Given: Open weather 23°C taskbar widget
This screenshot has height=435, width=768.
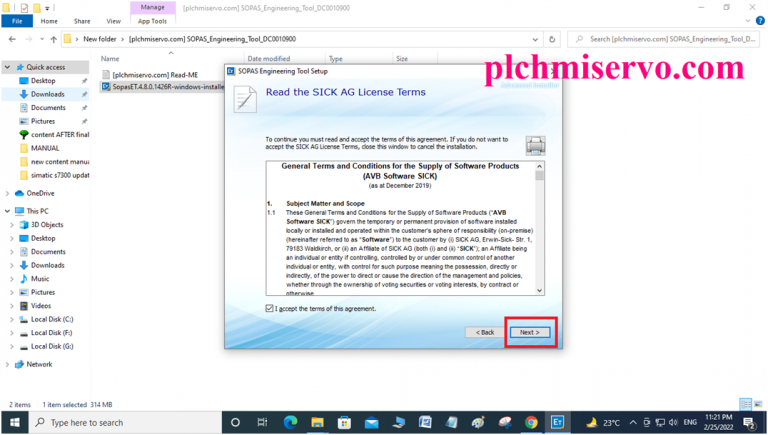Looking at the screenshot, I should tap(603, 422).
